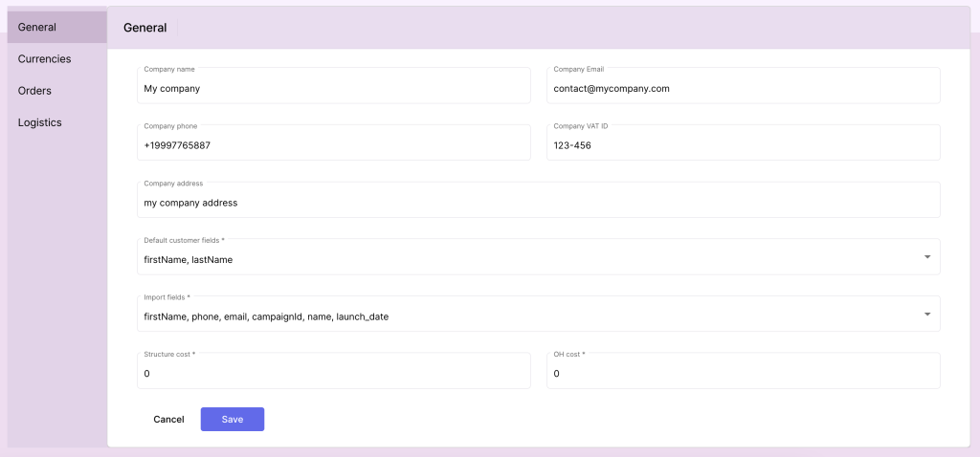Click the 'contact@mycompany.com' email text

click(611, 88)
